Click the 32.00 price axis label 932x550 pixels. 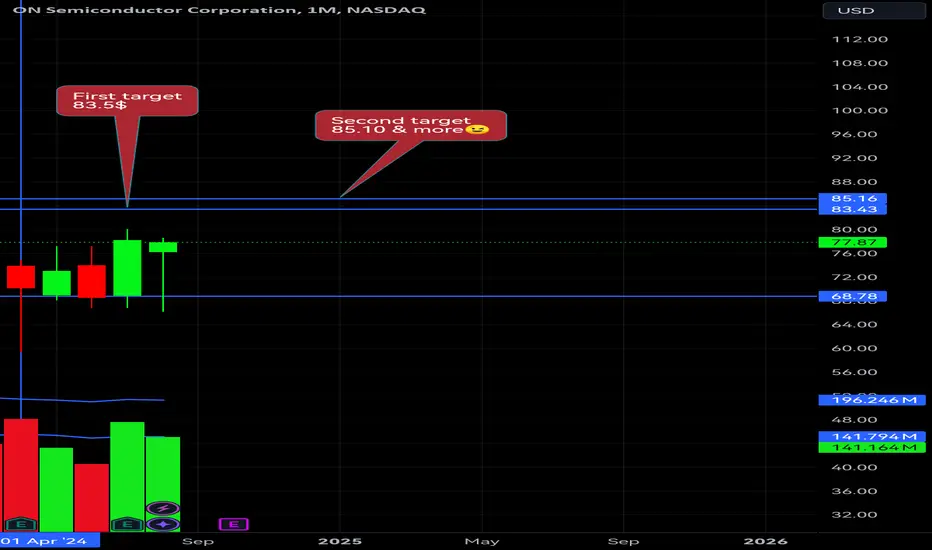pyautogui.click(x=855, y=515)
